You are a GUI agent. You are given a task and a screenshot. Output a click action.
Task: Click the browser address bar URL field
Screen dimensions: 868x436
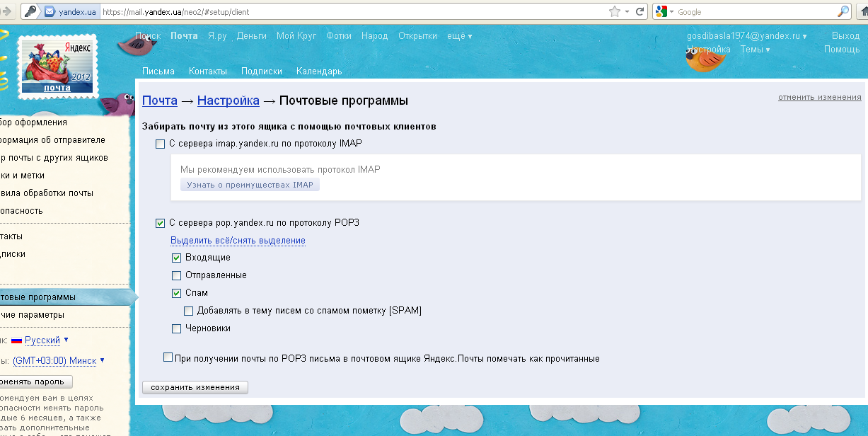354,12
